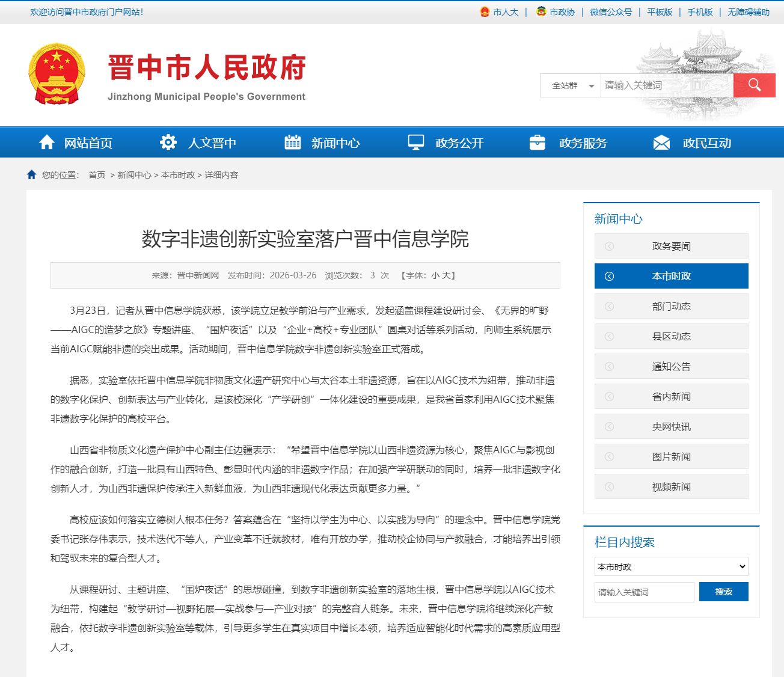Go to 新闻中心 in the breadcrumb
This screenshot has height=677, width=784.
(134, 175)
